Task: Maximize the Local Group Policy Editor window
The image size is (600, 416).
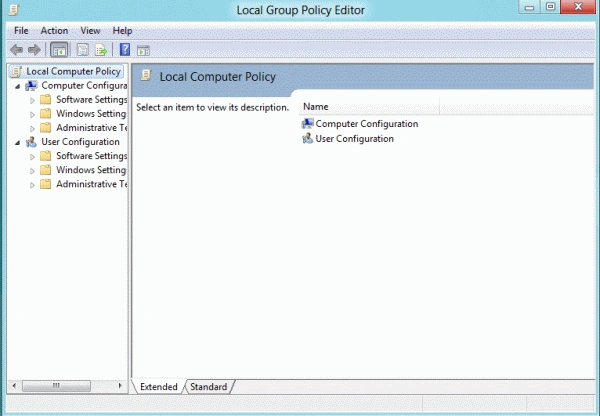Action: [550, 7]
